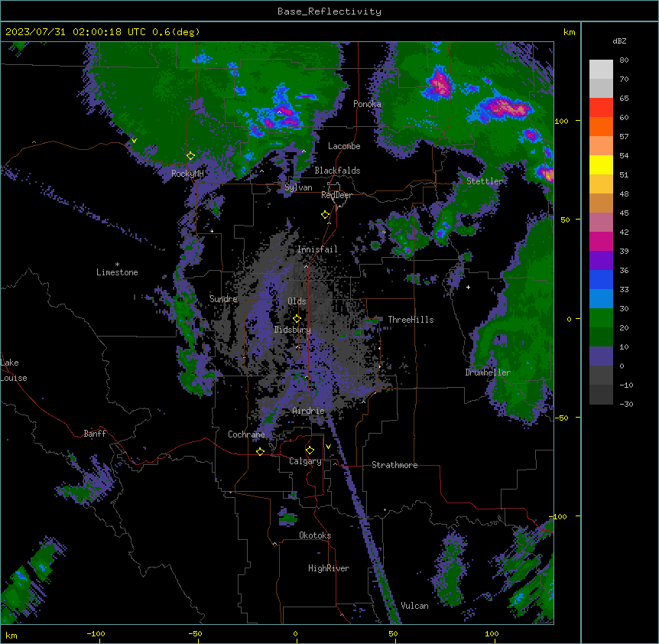Click the Innisfail city label
Screen dimensions: 659x644
tap(317, 249)
